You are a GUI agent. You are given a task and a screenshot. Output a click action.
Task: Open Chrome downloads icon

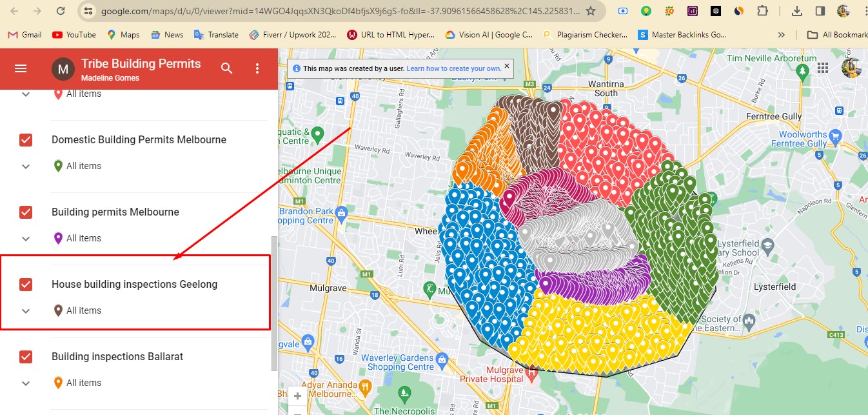pyautogui.click(x=797, y=11)
